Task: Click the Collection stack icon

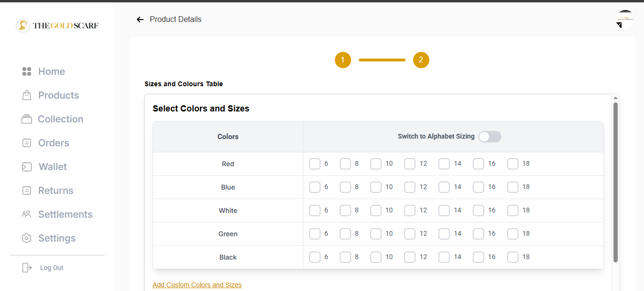Action: coord(27,119)
